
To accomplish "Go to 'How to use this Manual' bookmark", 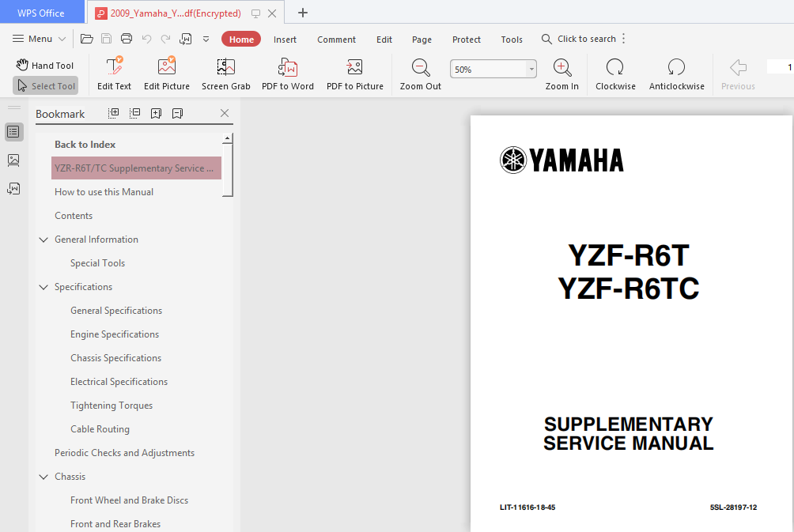I will pos(104,192).
